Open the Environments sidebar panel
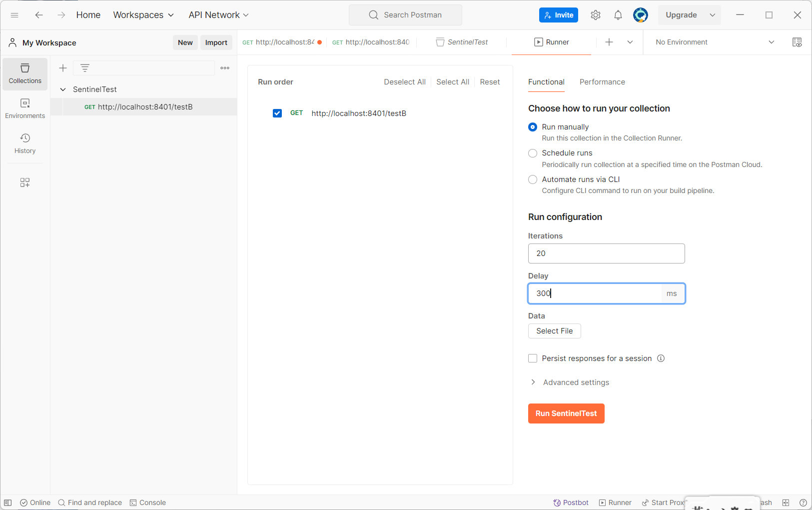 [x=25, y=109]
